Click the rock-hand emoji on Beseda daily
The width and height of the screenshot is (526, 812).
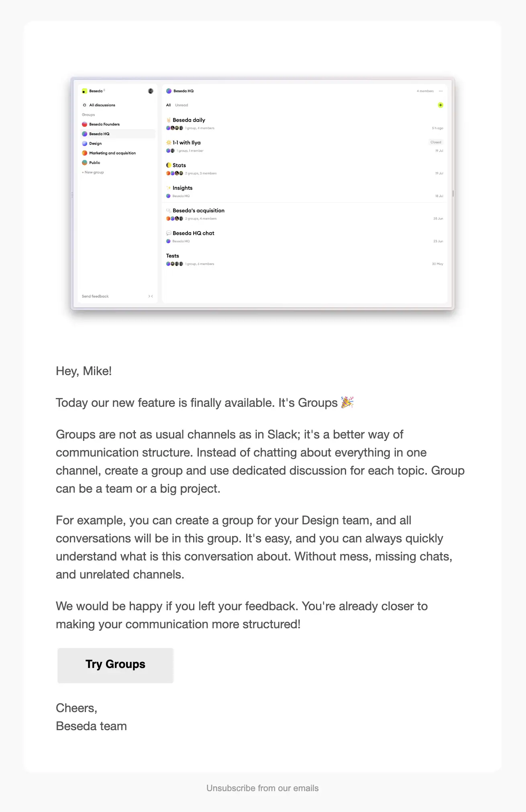coord(169,120)
